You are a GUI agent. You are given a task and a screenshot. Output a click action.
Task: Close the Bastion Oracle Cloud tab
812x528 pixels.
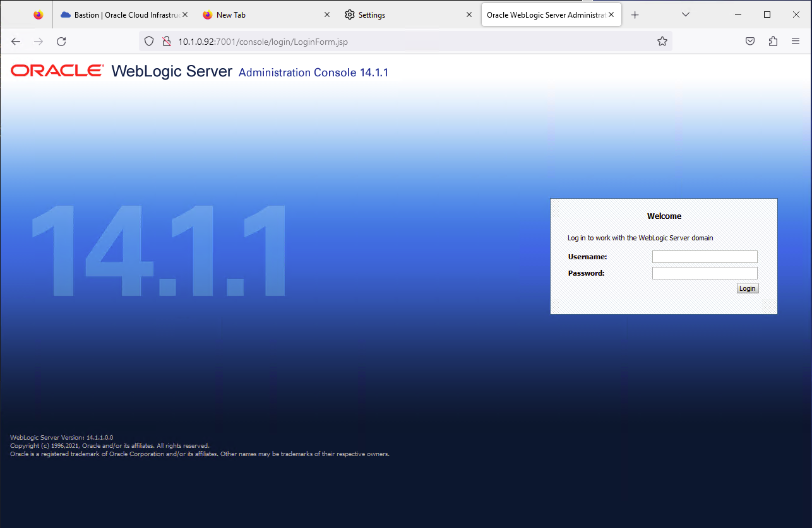pos(185,15)
